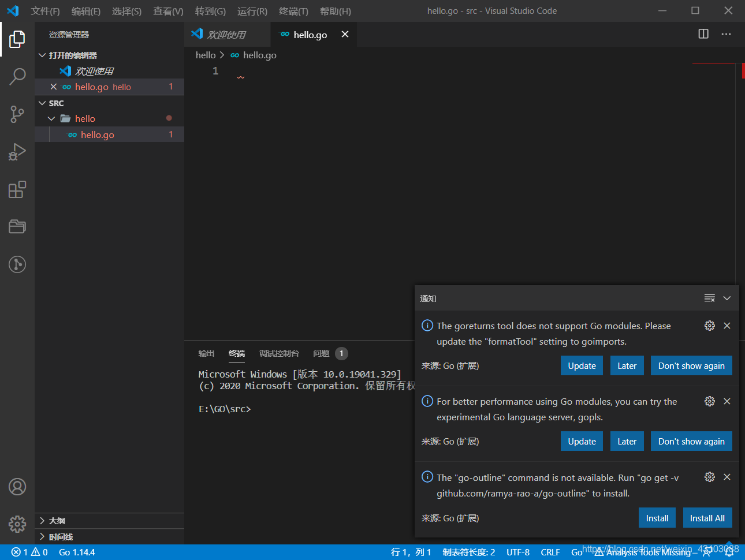Select hello.go in SRC file tree
745x560 pixels.
tap(109, 135)
